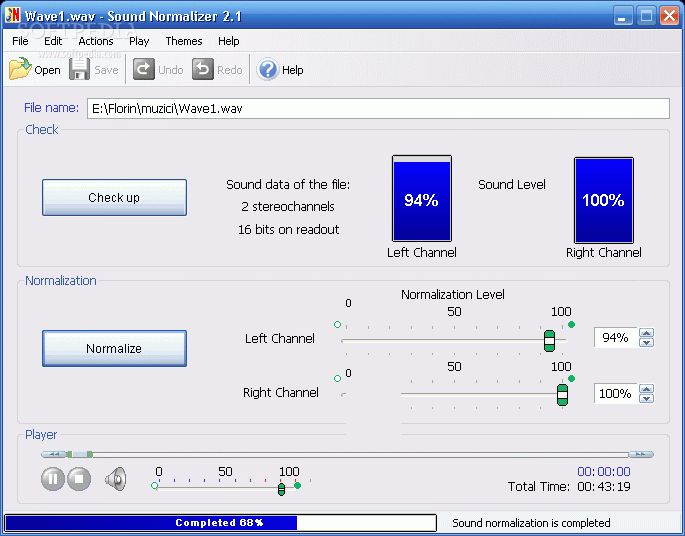
Task: Click the File name input field
Action: tap(378, 108)
